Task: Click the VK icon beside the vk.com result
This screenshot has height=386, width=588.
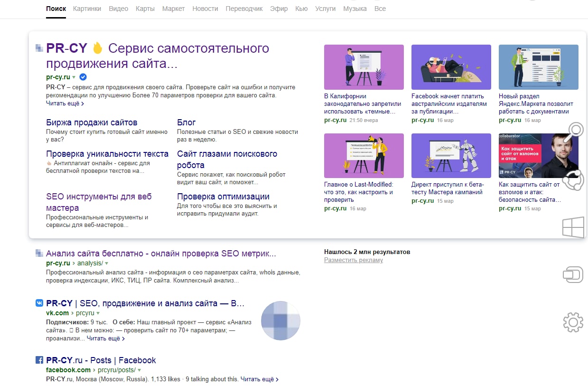Action: [x=39, y=303]
